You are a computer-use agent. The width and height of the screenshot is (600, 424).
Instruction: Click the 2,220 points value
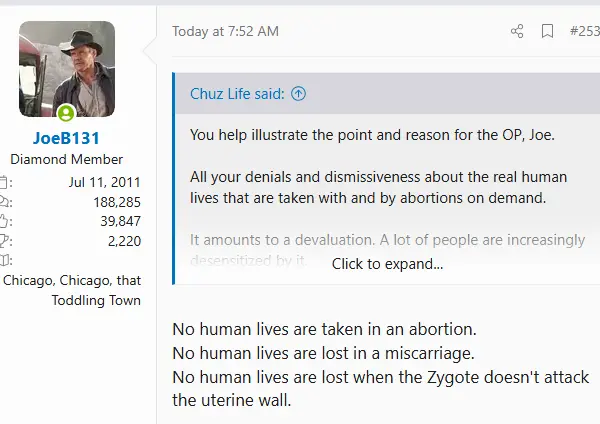click(x=121, y=240)
